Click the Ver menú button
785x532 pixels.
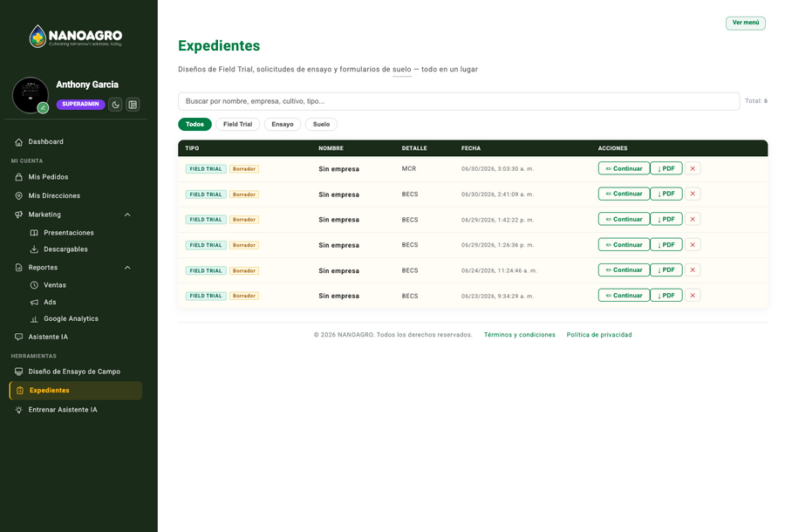(x=746, y=23)
